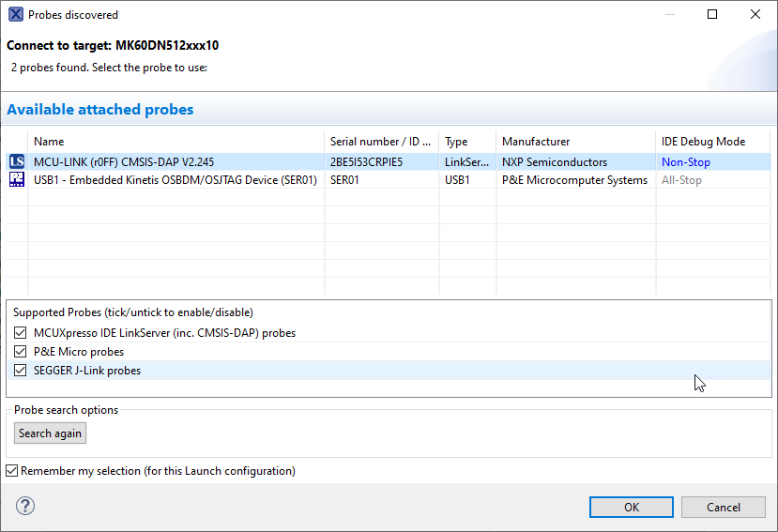Click the help question mark icon
778x532 pixels.
tap(25, 507)
